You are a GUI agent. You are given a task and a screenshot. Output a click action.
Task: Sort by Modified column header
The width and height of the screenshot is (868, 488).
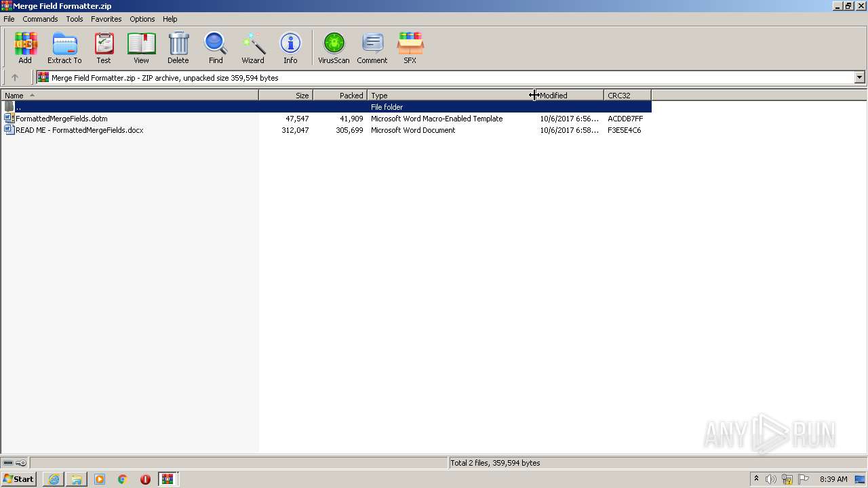pos(570,96)
